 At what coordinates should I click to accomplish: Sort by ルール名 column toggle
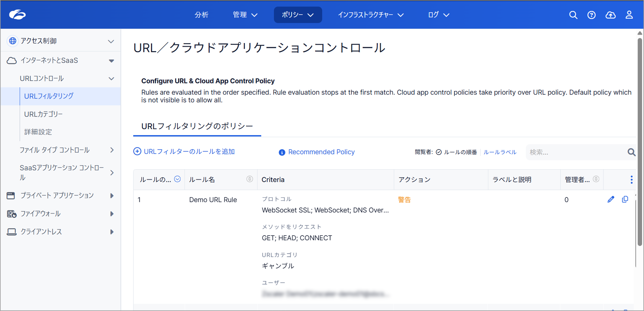(249, 179)
